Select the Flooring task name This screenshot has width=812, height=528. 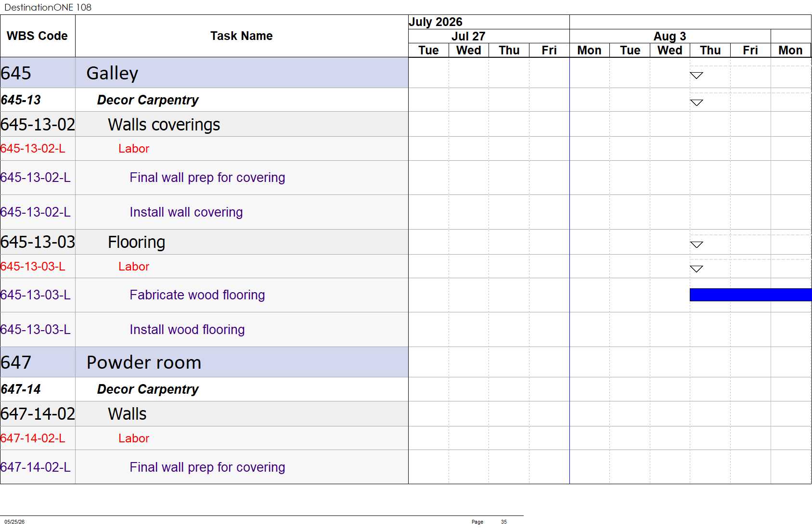(x=136, y=242)
